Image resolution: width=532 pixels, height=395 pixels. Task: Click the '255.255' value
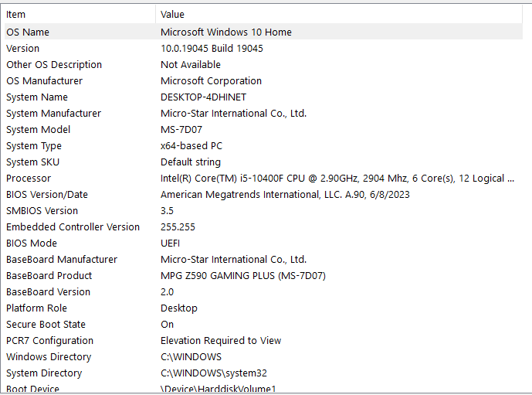pos(178,227)
